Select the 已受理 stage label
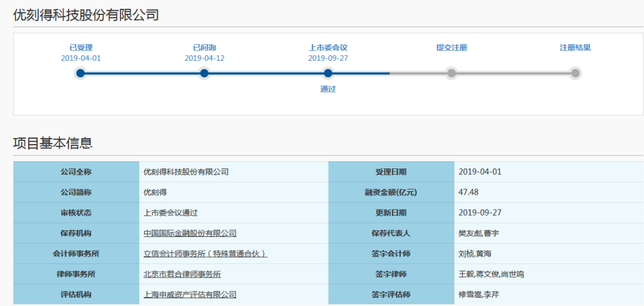 pos(81,48)
